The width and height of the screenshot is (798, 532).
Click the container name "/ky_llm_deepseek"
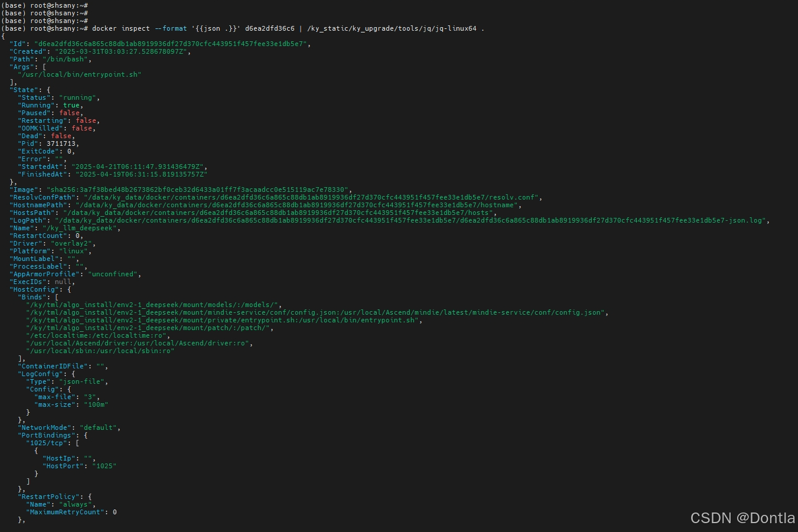pyautogui.click(x=77, y=228)
